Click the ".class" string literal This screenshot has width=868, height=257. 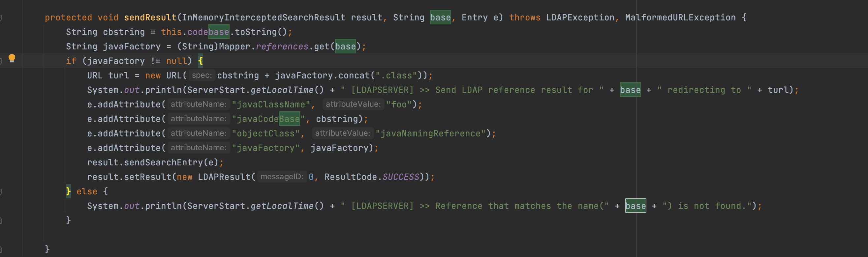pyautogui.click(x=396, y=75)
